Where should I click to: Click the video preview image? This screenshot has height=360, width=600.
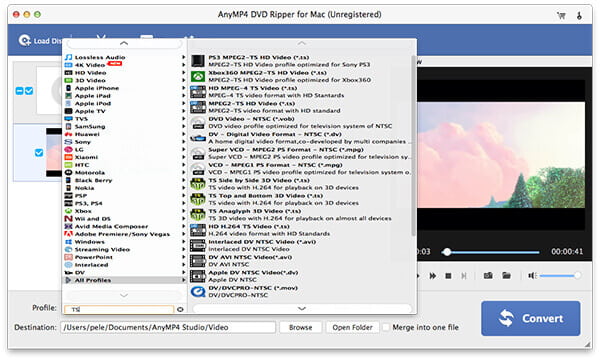[x=501, y=155]
